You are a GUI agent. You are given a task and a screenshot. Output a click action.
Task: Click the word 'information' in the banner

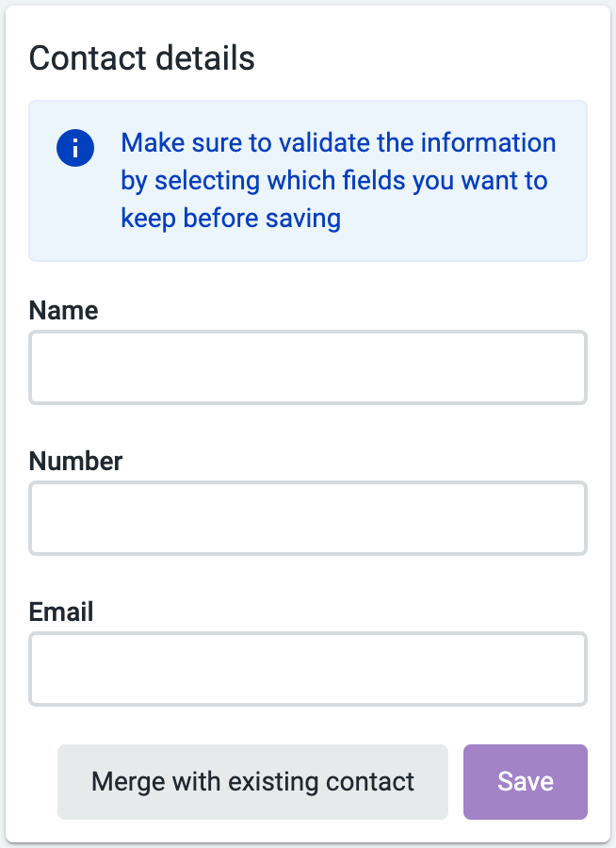click(x=488, y=143)
